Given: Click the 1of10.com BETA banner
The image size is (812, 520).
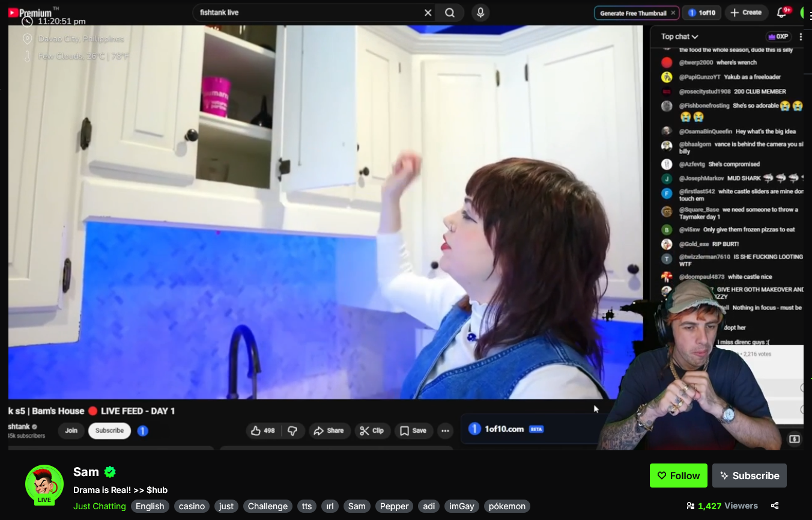Looking at the screenshot, I should 532,429.
